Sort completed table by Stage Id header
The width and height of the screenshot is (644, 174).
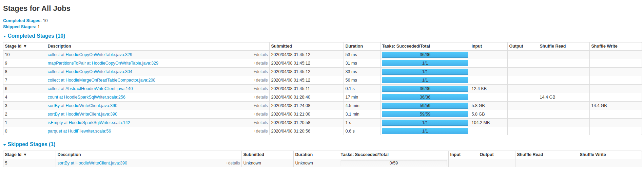16,46
